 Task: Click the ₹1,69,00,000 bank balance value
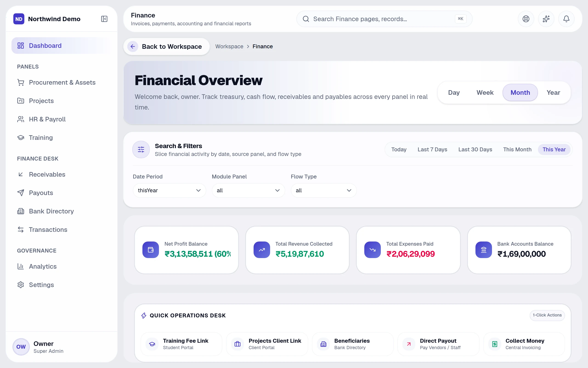coord(521,254)
